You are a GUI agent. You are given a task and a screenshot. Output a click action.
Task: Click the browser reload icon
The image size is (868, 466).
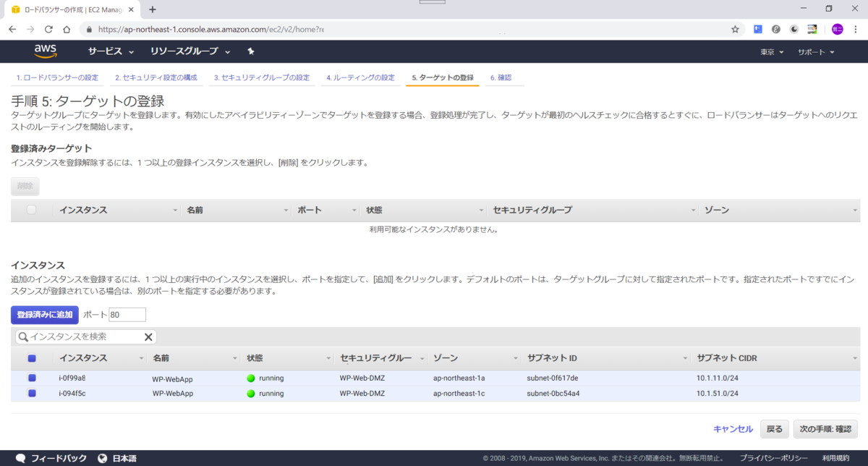48,30
